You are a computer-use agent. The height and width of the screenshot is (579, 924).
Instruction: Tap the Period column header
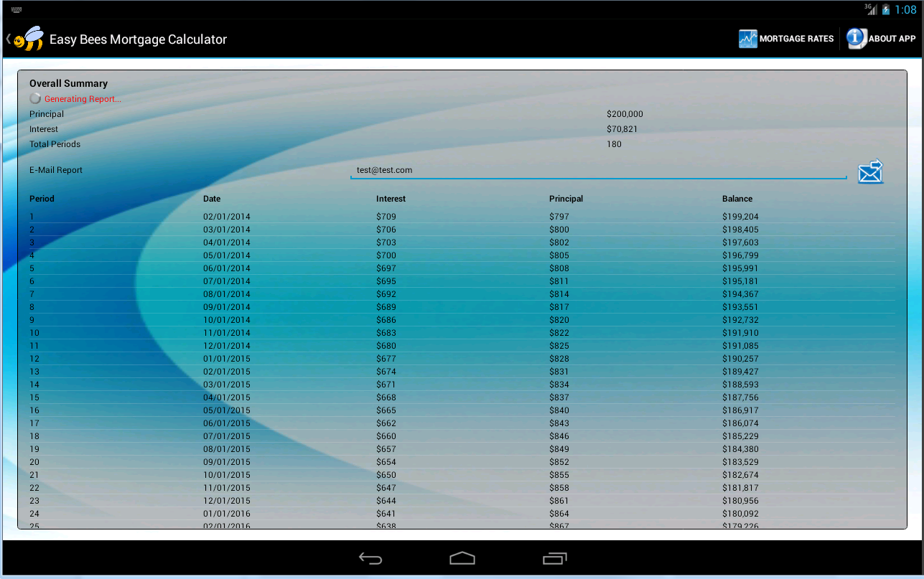point(42,199)
